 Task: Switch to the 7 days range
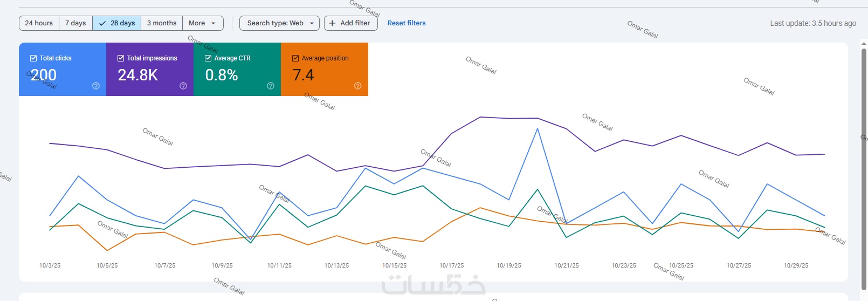(75, 23)
